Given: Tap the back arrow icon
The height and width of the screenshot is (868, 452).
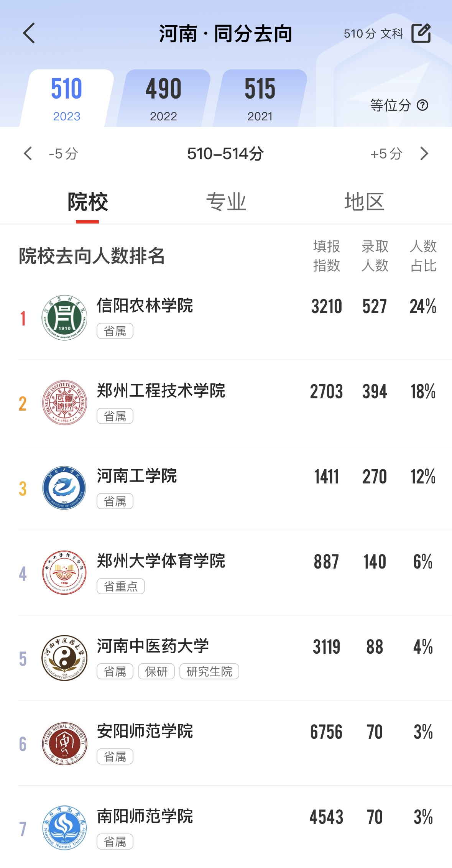Looking at the screenshot, I should click(x=29, y=33).
